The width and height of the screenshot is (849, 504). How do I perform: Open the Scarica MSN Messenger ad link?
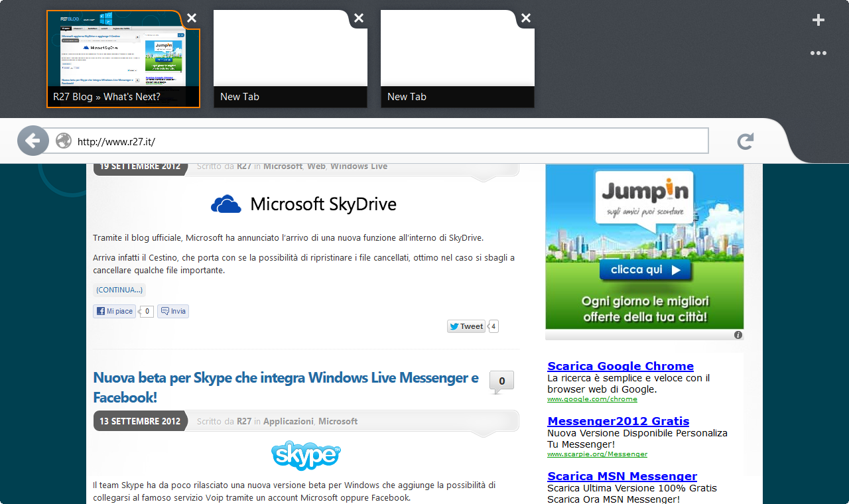click(622, 476)
